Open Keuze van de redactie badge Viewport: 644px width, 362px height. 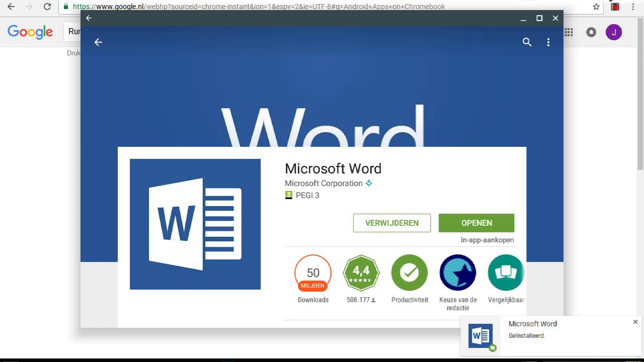click(458, 283)
